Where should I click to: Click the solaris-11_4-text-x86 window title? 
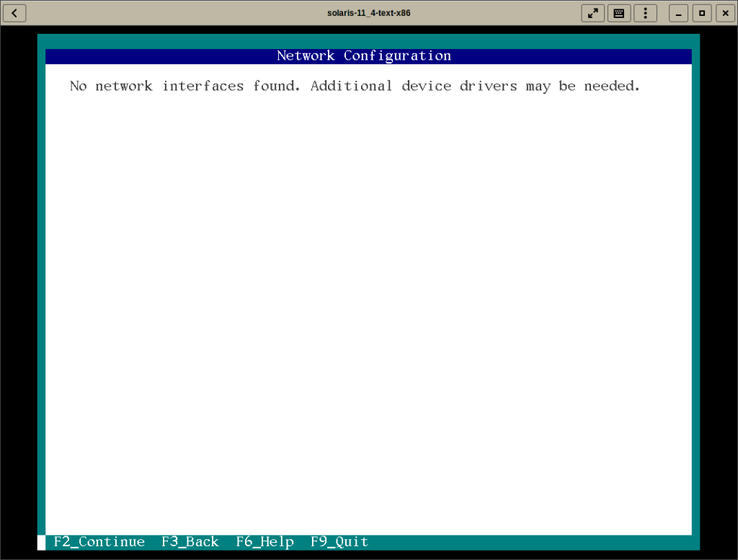(369, 13)
